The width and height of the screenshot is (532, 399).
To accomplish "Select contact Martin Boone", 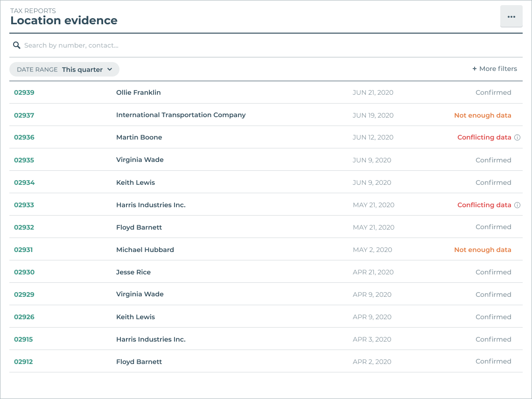I will [x=139, y=137].
